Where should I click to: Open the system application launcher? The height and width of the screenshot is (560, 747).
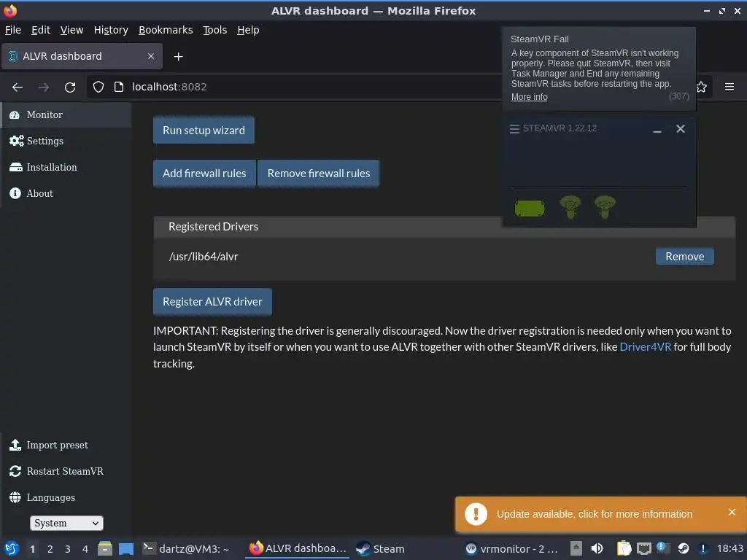pos(12,548)
